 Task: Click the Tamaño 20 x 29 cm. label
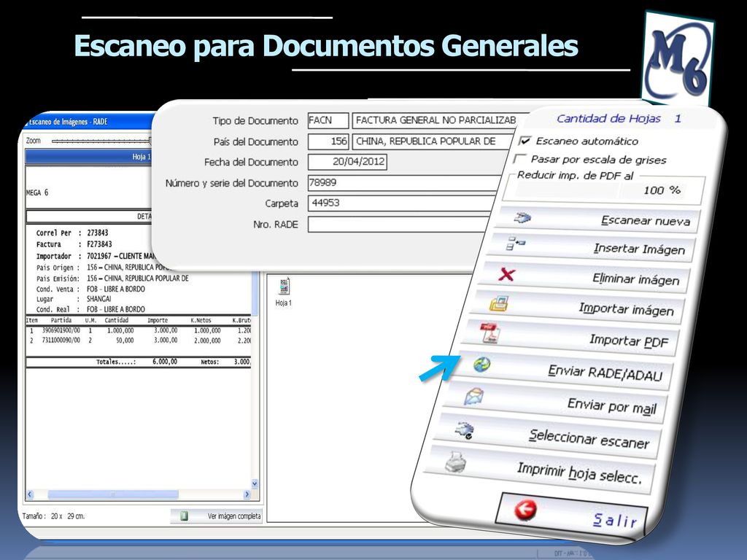[x=53, y=516]
